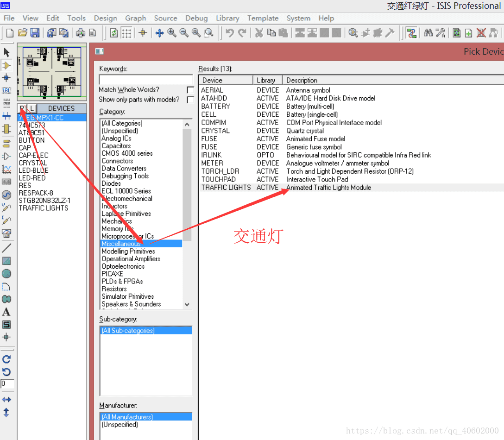
Task: Sort results by Description column header
Action: click(393, 80)
